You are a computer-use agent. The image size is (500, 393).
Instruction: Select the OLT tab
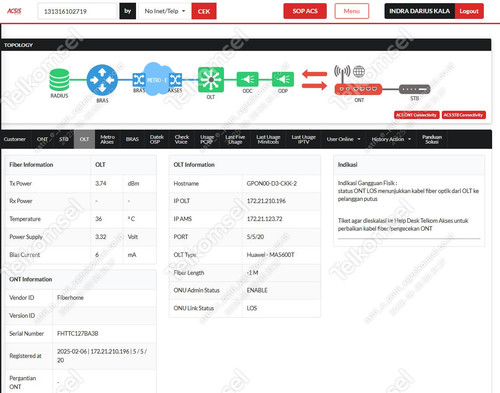[x=84, y=139]
